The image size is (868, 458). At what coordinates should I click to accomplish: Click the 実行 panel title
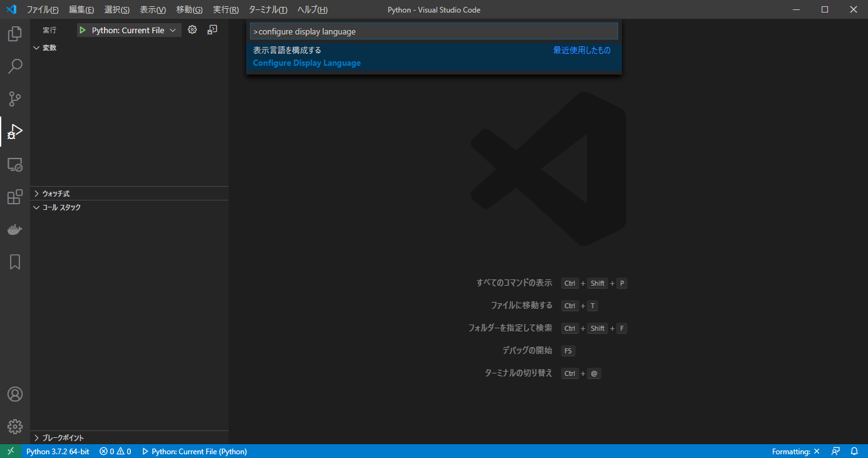tap(49, 30)
